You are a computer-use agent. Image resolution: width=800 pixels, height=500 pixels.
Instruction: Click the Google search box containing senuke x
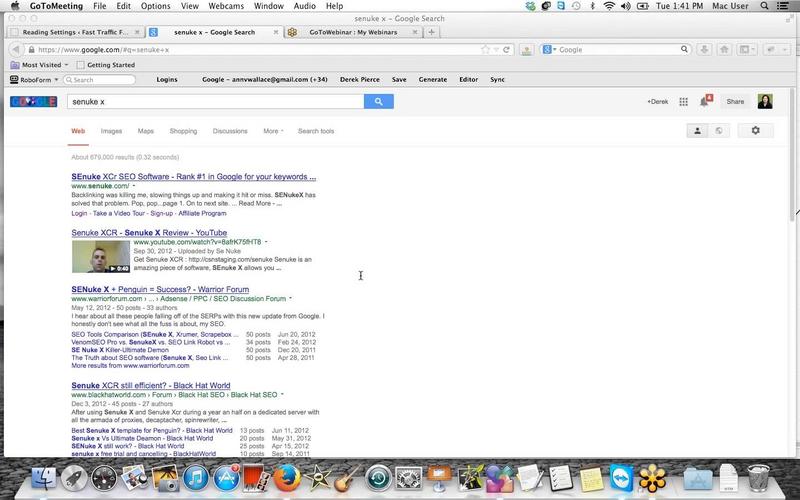click(x=216, y=102)
